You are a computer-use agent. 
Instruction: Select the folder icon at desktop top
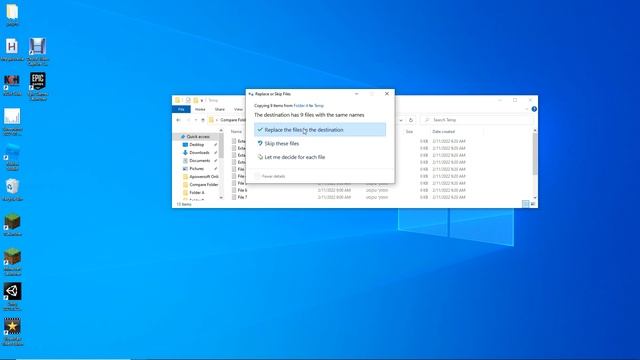[x=12, y=15]
